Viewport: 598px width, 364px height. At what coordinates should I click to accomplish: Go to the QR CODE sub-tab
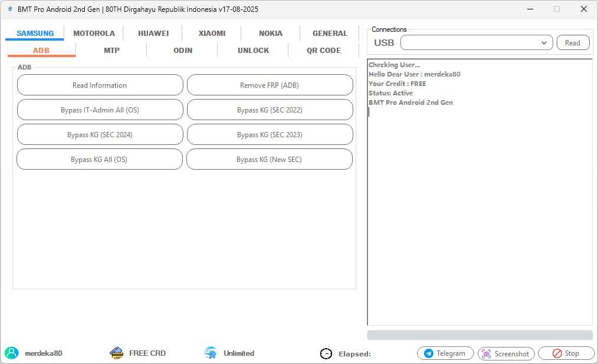coord(323,50)
